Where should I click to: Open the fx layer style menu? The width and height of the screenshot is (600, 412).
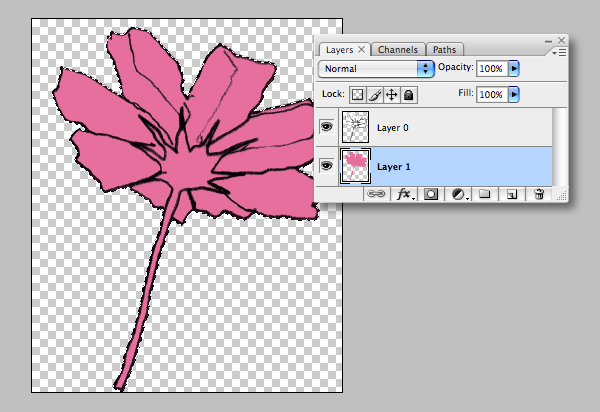click(405, 196)
